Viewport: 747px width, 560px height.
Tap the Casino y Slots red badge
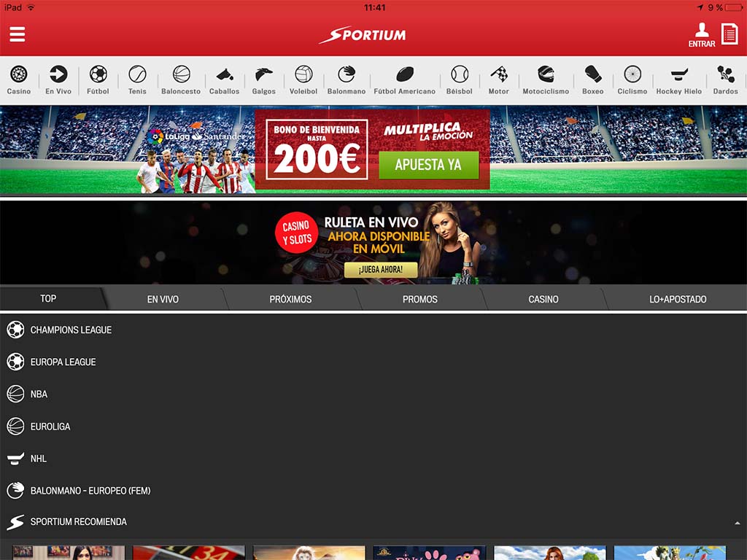296,233
